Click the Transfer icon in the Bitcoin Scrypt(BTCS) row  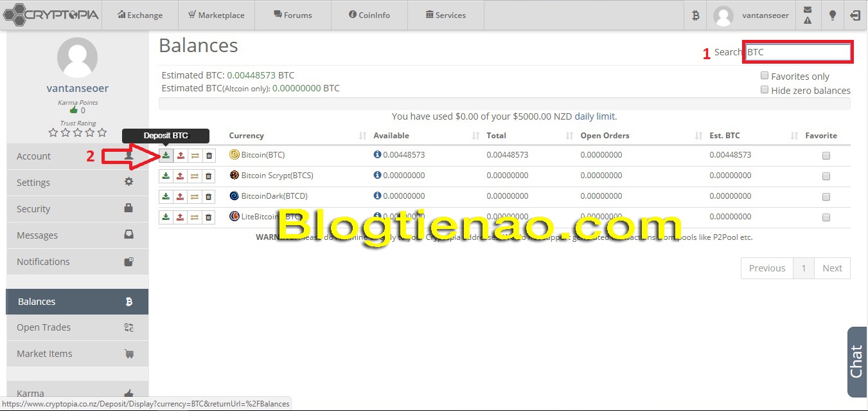(195, 176)
